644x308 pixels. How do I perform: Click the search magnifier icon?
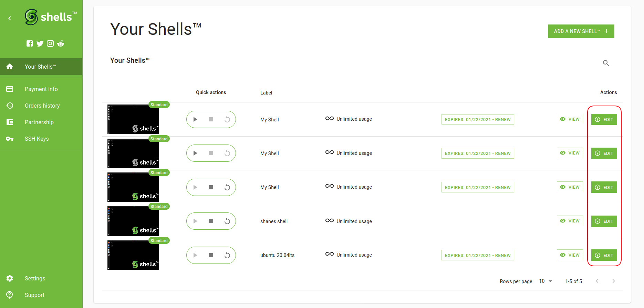coord(606,63)
